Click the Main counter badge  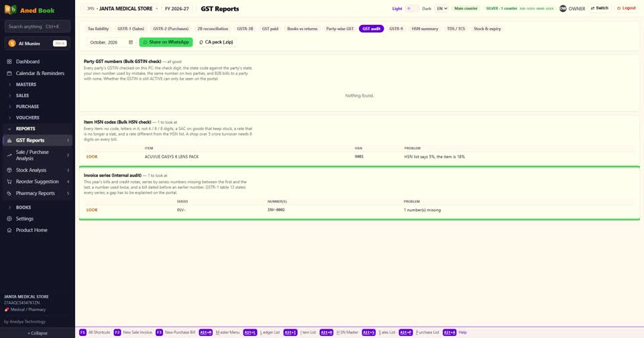coord(466,9)
